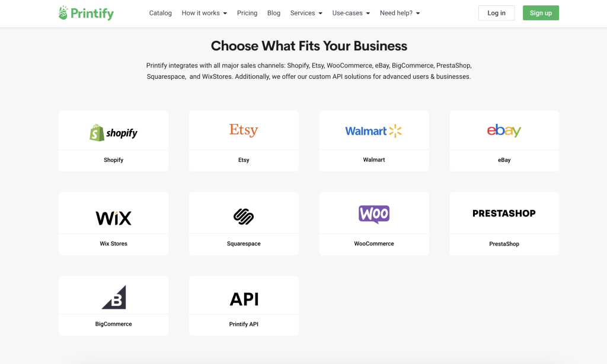Image resolution: width=607 pixels, height=364 pixels.
Task: Go to Catalog in navigation
Action: 160,13
